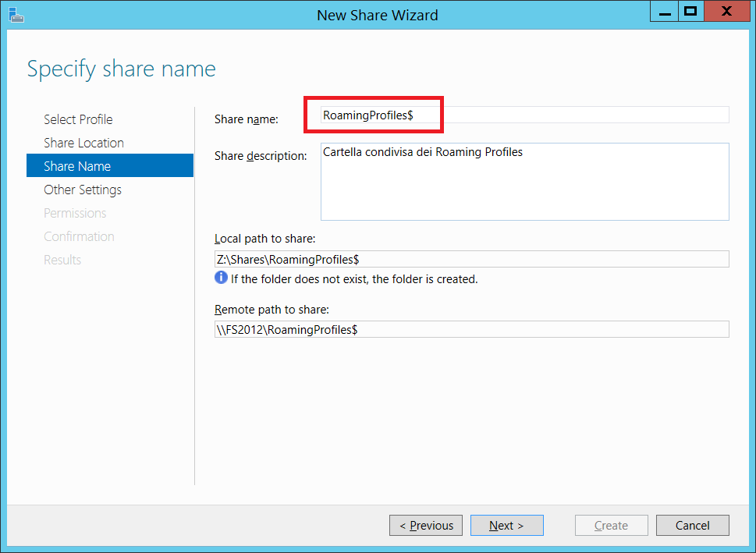Screen dimensions: 756x553
Task: Jump to the Other Settings step
Action: click(83, 190)
